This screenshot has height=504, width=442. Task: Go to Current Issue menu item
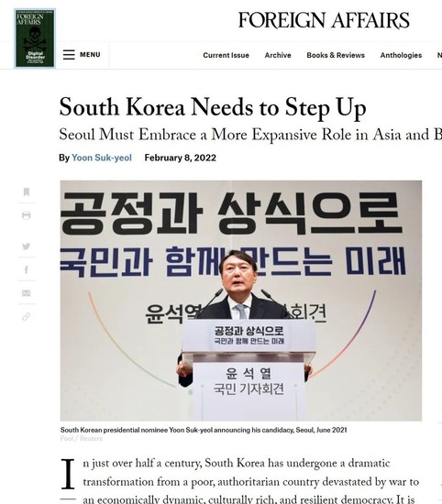[227, 55]
